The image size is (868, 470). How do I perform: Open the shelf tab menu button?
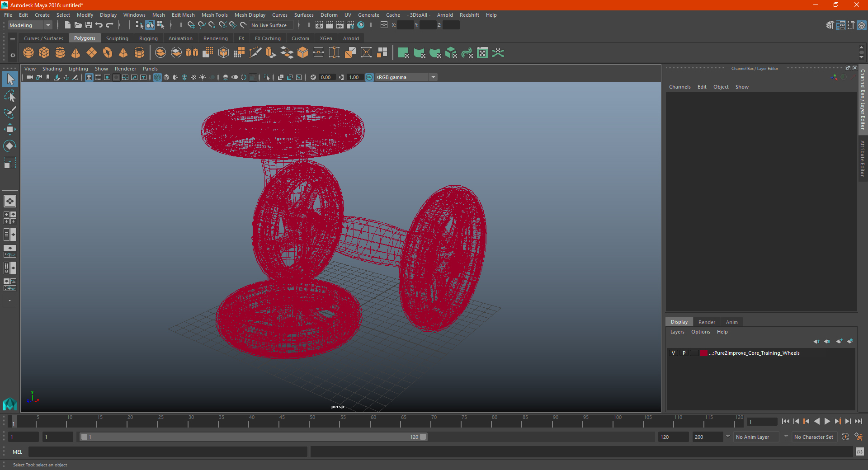(13, 39)
